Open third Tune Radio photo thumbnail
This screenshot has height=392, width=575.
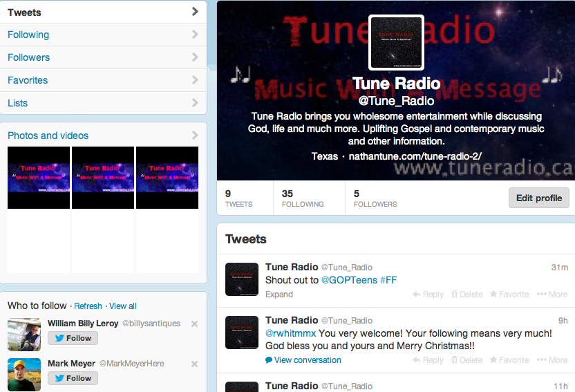pyautogui.click(x=167, y=178)
